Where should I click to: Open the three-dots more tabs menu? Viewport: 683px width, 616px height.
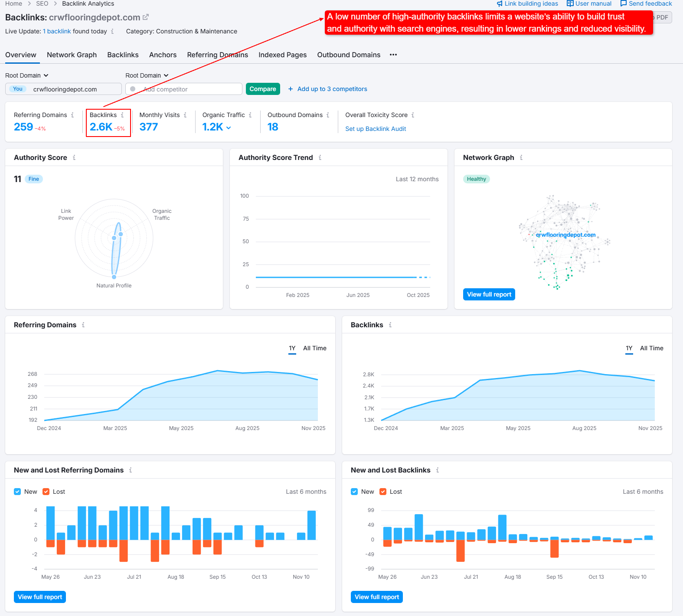coord(393,55)
